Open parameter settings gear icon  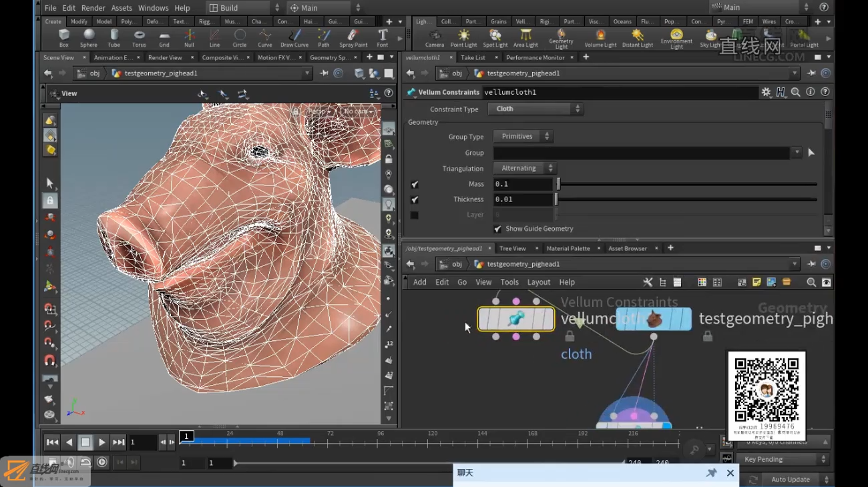coord(766,92)
